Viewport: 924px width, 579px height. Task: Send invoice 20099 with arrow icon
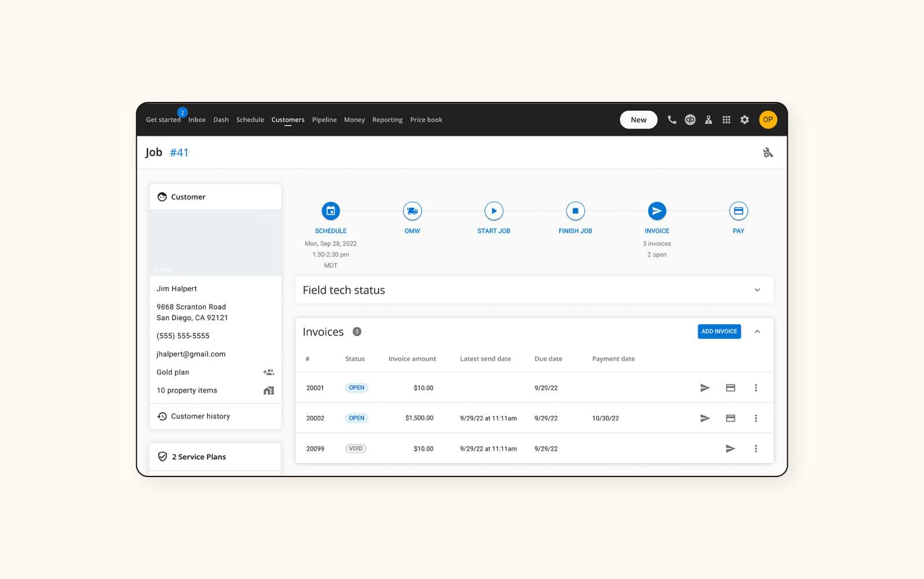(731, 449)
